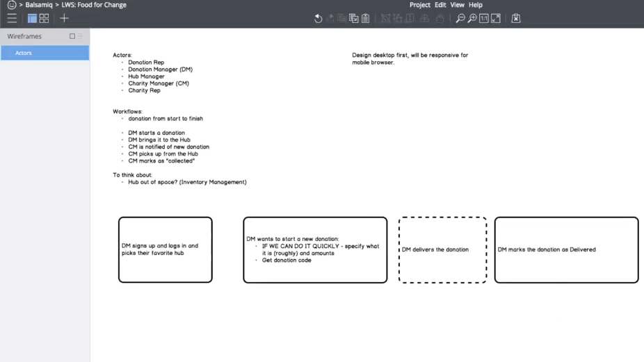Click the clipboard icon with the X

(516, 19)
